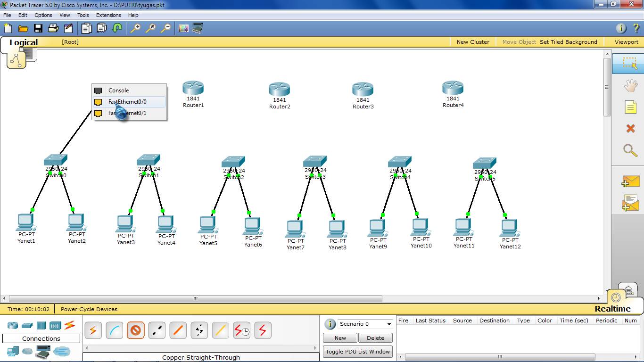The width and height of the screenshot is (644, 362).
Task: Open the File menu
Action: click(x=7, y=15)
